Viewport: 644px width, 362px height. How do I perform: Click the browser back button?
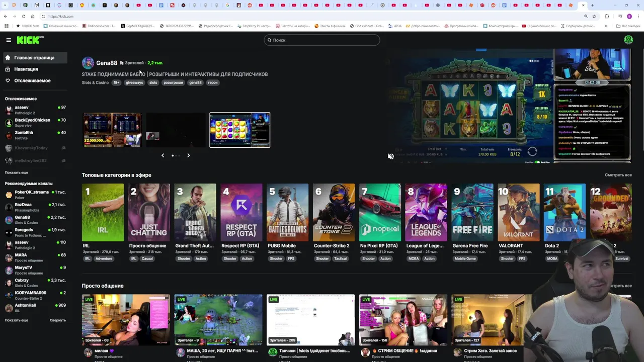click(6, 16)
